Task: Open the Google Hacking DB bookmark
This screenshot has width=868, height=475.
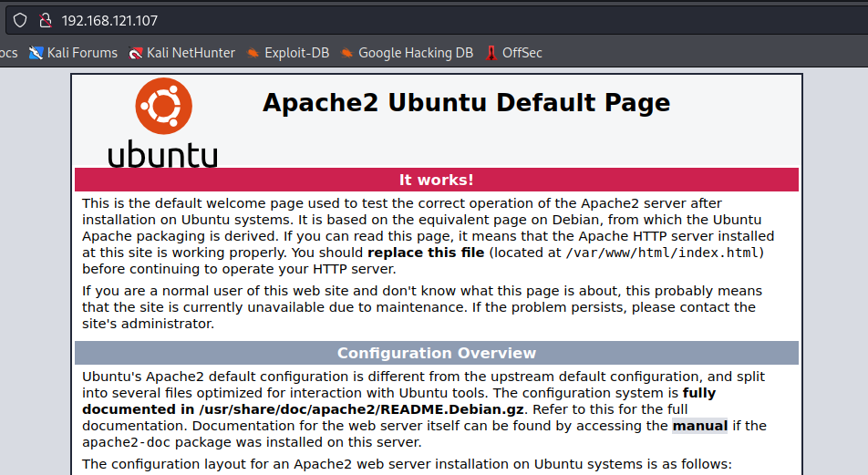Action: (407, 53)
